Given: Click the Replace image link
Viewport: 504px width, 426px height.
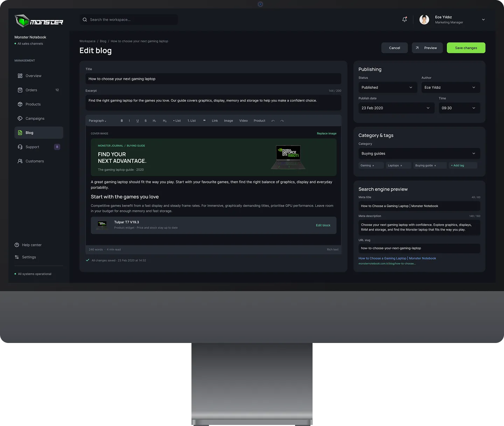Looking at the screenshot, I should pyautogui.click(x=327, y=133).
